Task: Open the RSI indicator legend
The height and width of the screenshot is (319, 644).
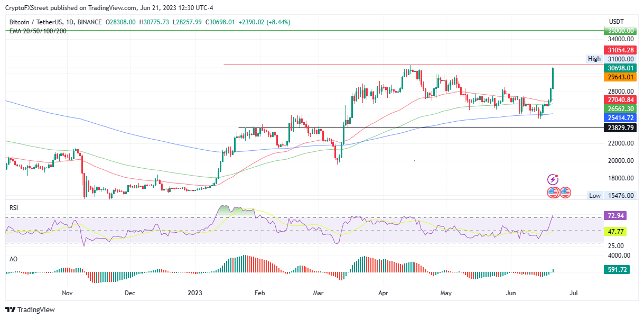Action: point(14,208)
